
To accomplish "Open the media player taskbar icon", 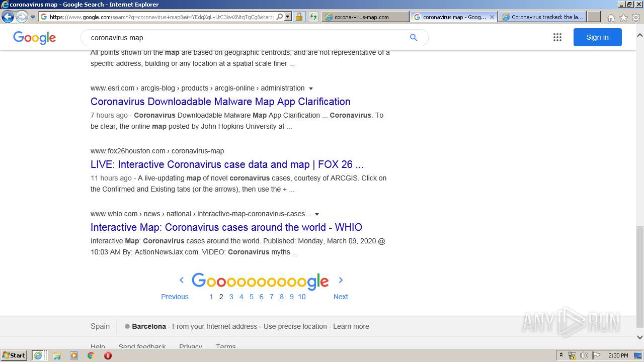I will pos(74,355).
